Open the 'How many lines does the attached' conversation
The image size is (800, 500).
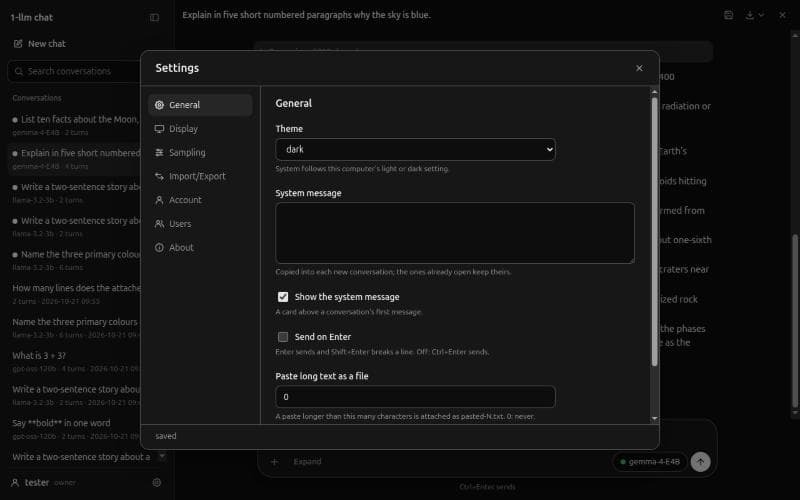[74, 294]
